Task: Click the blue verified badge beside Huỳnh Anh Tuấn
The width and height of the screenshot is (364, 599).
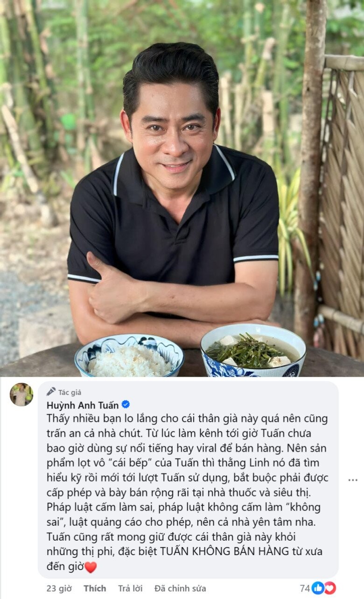Action: (126, 404)
